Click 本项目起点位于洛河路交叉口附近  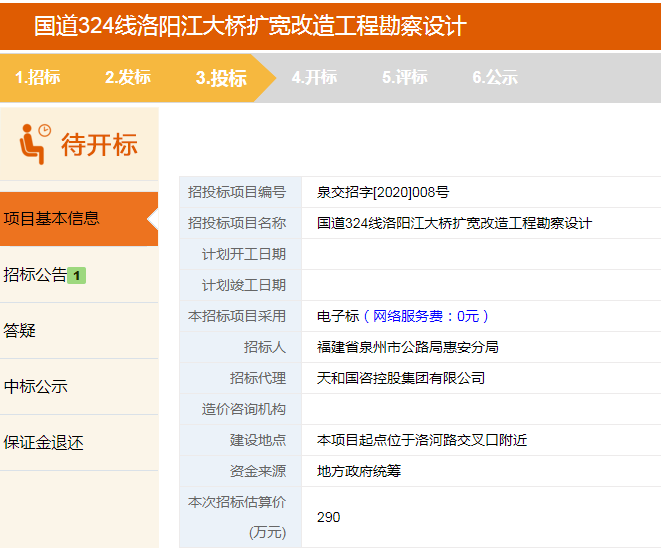[422, 440]
